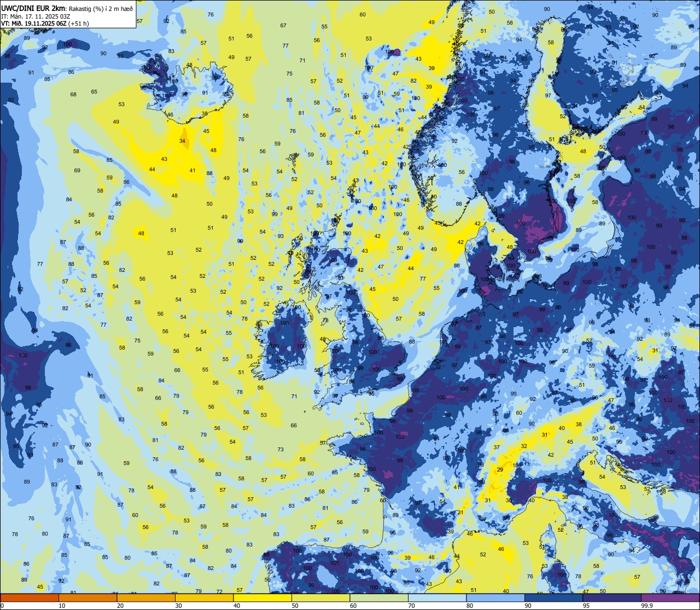Click the '29' humidity value on the map
This screenshot has width=700, height=610.
(500, 470)
